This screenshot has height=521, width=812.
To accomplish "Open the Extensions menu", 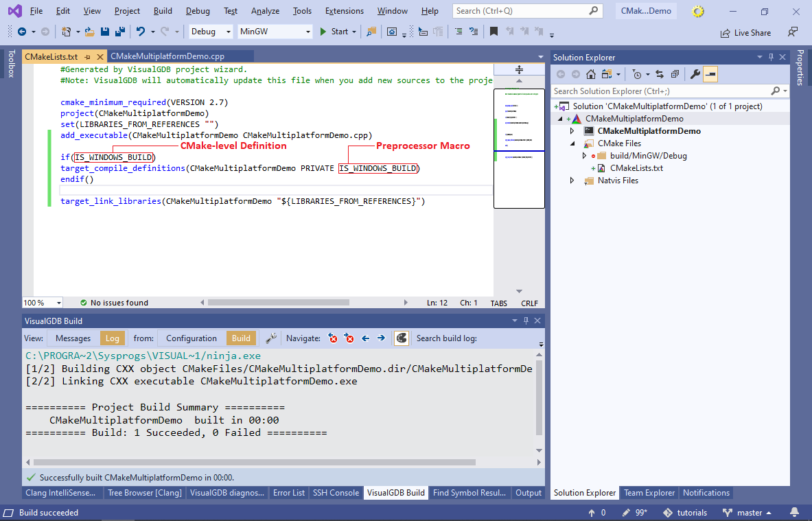I will pyautogui.click(x=344, y=11).
